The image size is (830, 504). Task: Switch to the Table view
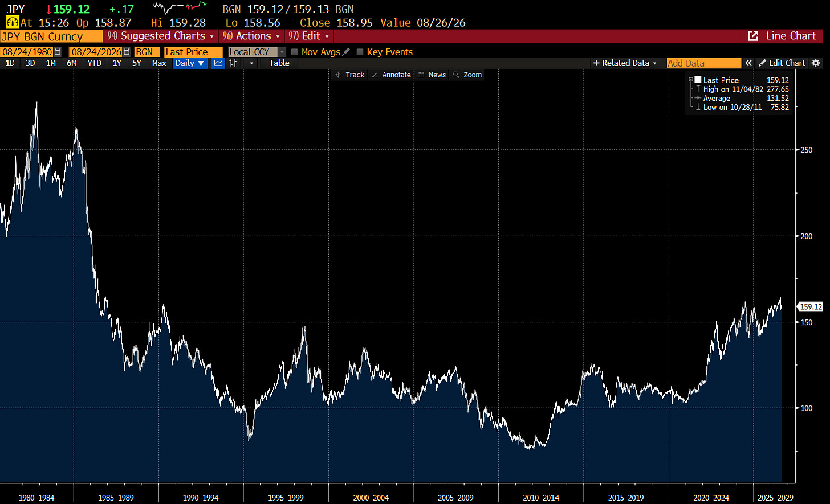coord(279,63)
